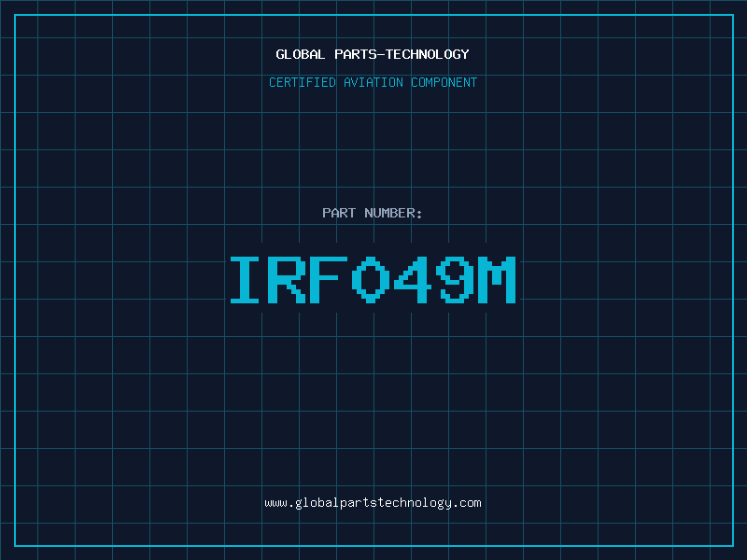This screenshot has width=747, height=560.
Task: Click the GLOBAL PARTS-TECHNOLOGY heading
Action: tap(373, 54)
